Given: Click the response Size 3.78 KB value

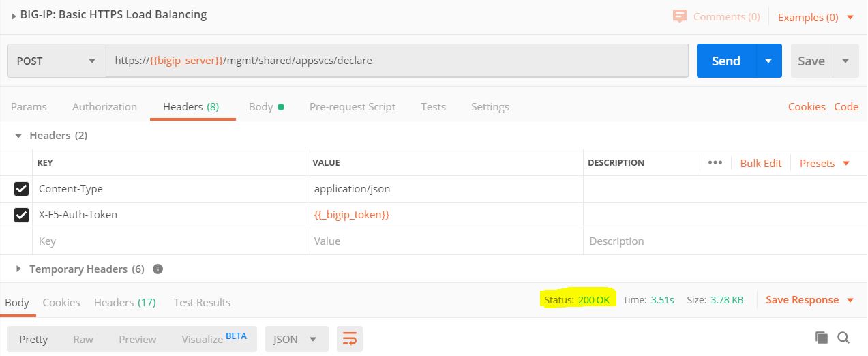Looking at the screenshot, I should pos(727,300).
